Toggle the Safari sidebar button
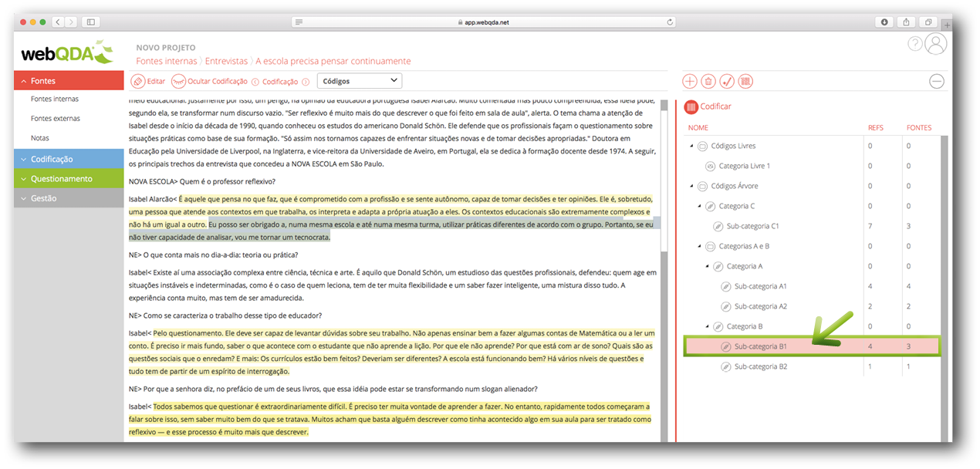 pyautogui.click(x=90, y=22)
